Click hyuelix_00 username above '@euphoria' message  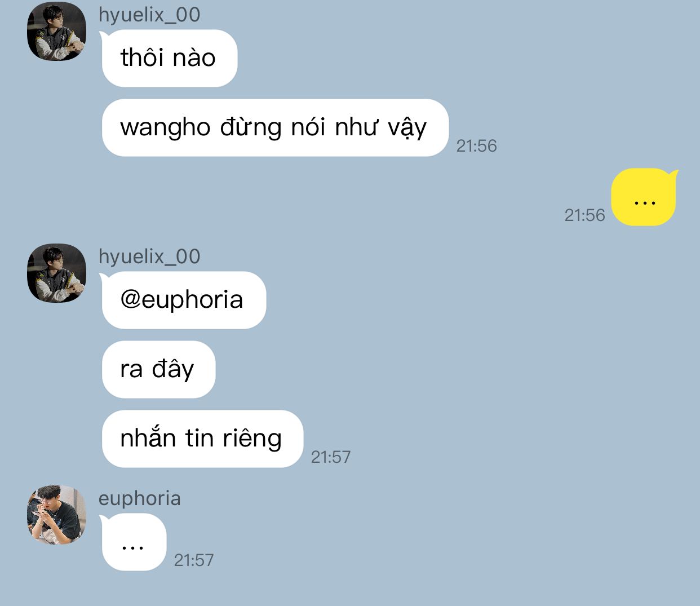coord(149,256)
